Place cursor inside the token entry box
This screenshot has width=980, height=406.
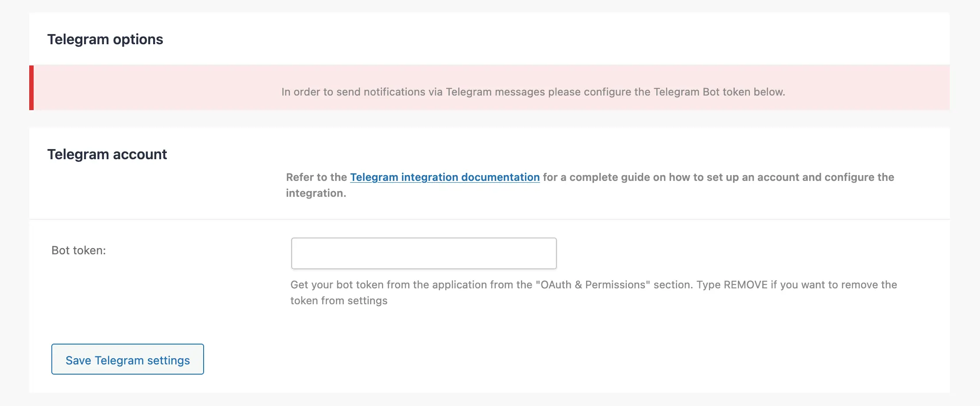[423, 253]
